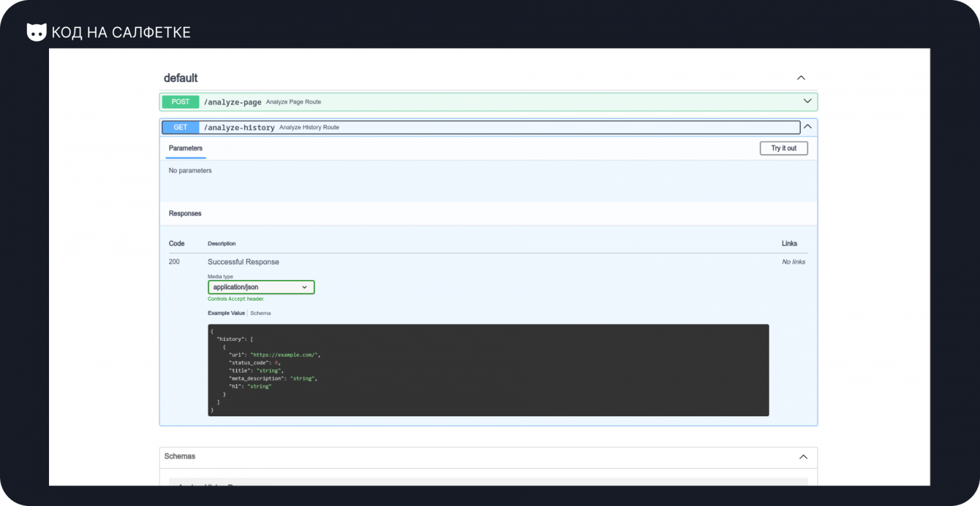Image resolution: width=980 pixels, height=506 pixels.
Task: Switch to the Schema tab
Action: [x=261, y=313]
